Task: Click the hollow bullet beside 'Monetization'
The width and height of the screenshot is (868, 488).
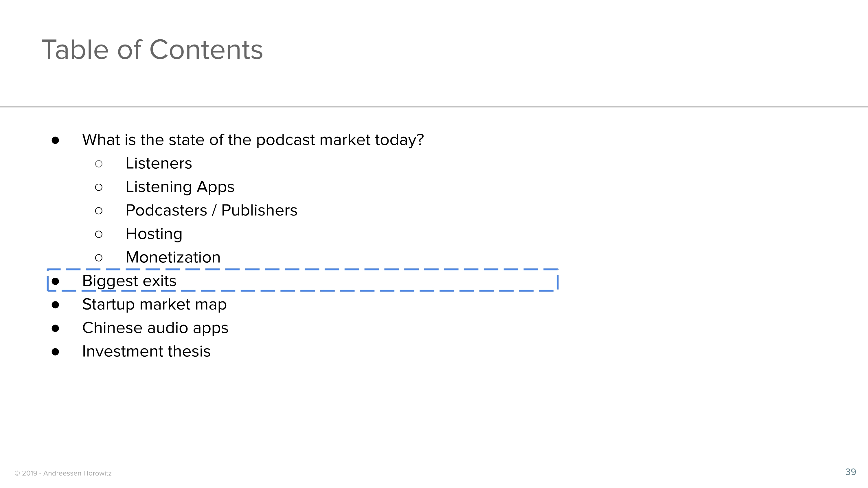Action: (x=99, y=258)
